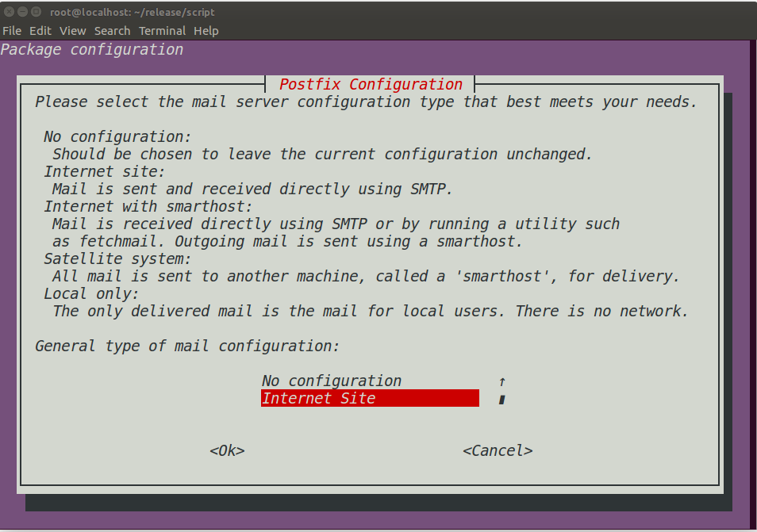
Task: Click the window title 'root@localhost: ~/release/script'
Action: pos(133,12)
